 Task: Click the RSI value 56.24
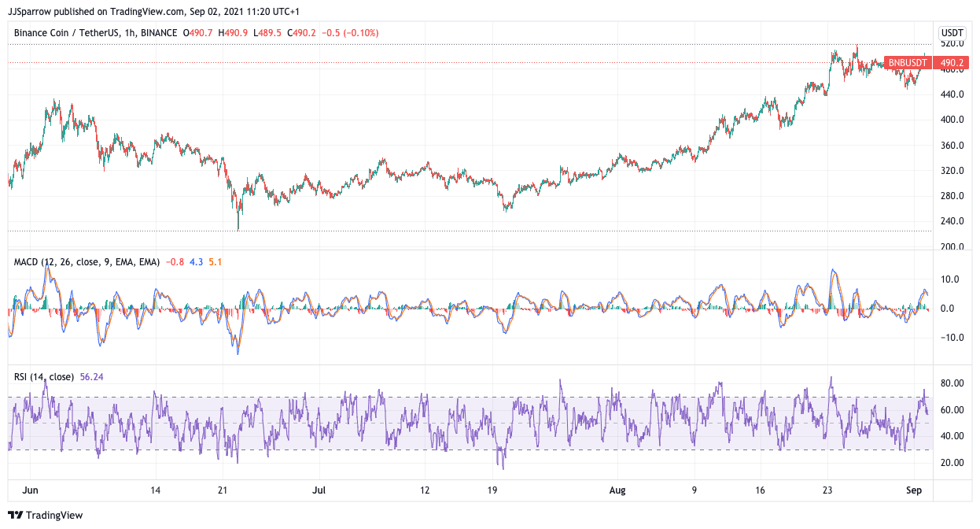(x=93, y=377)
